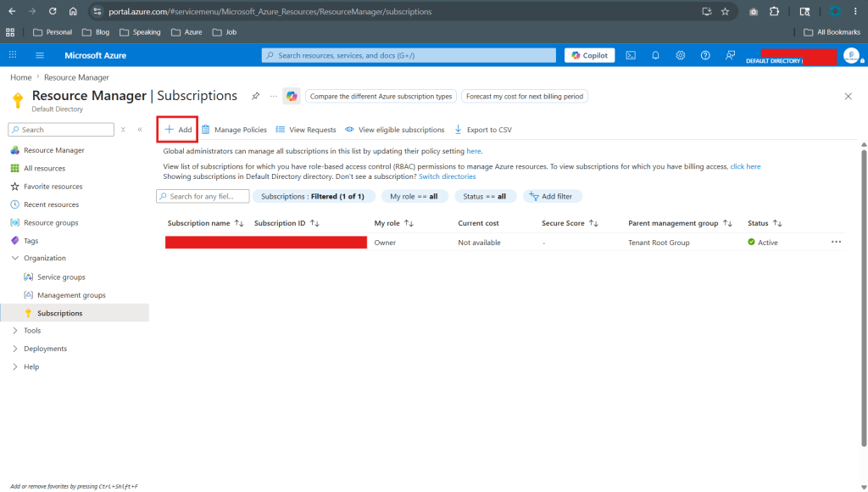Pin the Resource Manager blade
Image resolution: width=868 pixels, height=492 pixels.
pyautogui.click(x=255, y=96)
